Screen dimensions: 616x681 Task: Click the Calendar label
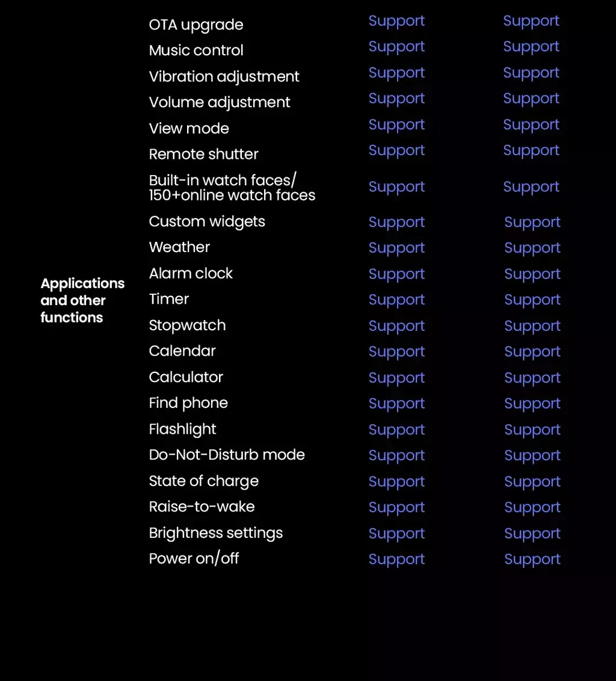coord(182,351)
